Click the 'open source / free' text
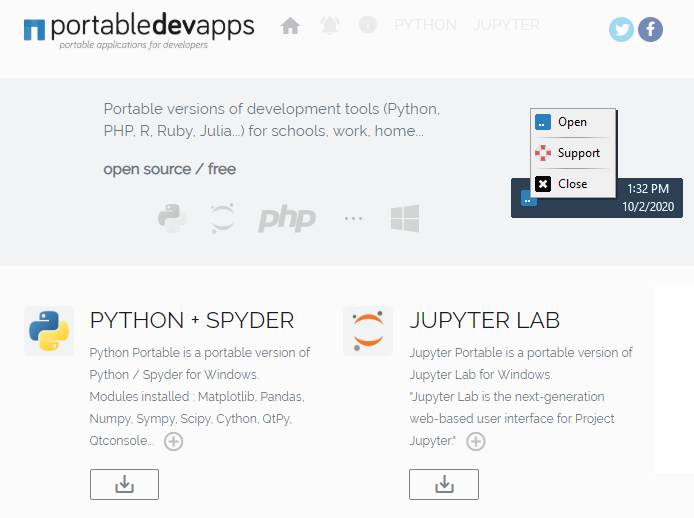This screenshot has height=518, width=694. (x=170, y=169)
